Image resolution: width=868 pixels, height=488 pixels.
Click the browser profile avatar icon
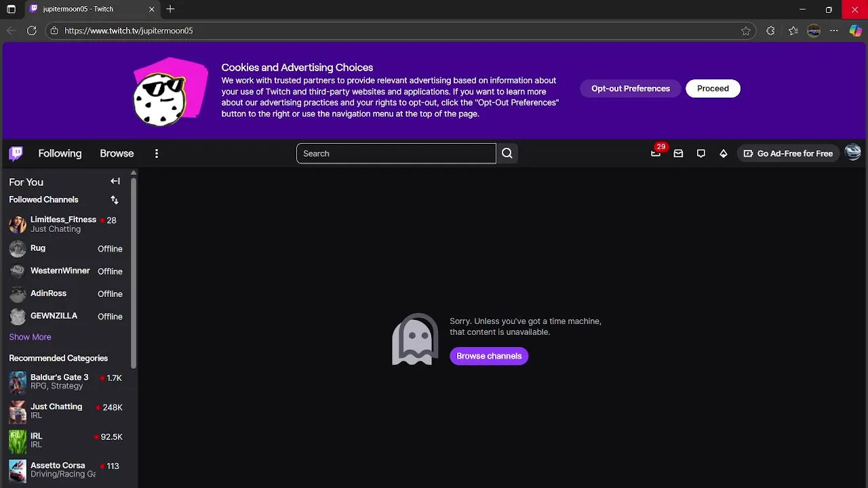814,30
